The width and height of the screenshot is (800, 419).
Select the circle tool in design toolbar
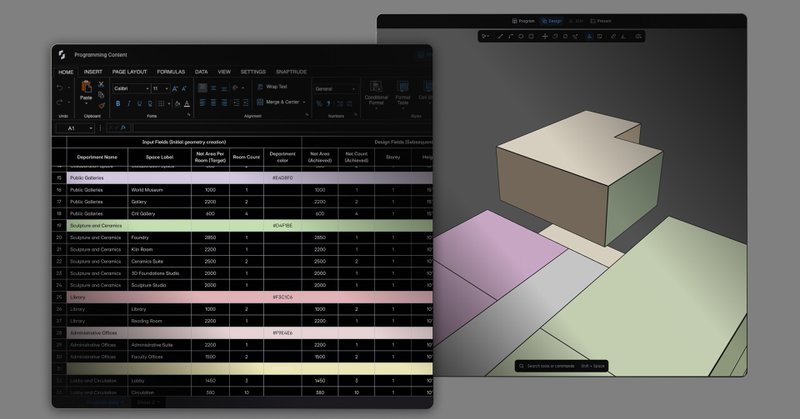[521, 36]
